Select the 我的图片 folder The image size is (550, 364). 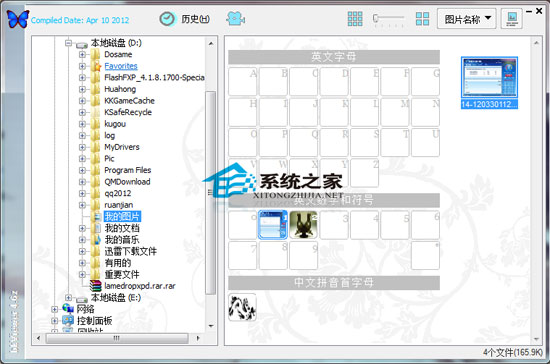point(122,216)
